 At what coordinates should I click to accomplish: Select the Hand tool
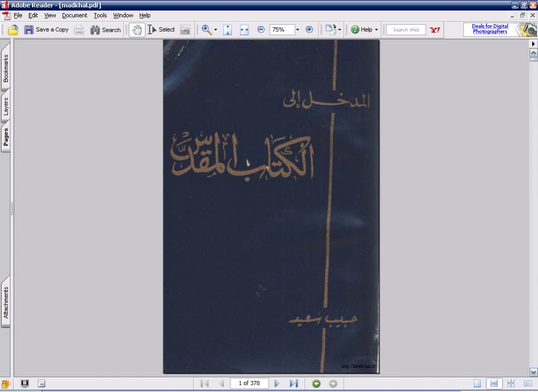137,30
